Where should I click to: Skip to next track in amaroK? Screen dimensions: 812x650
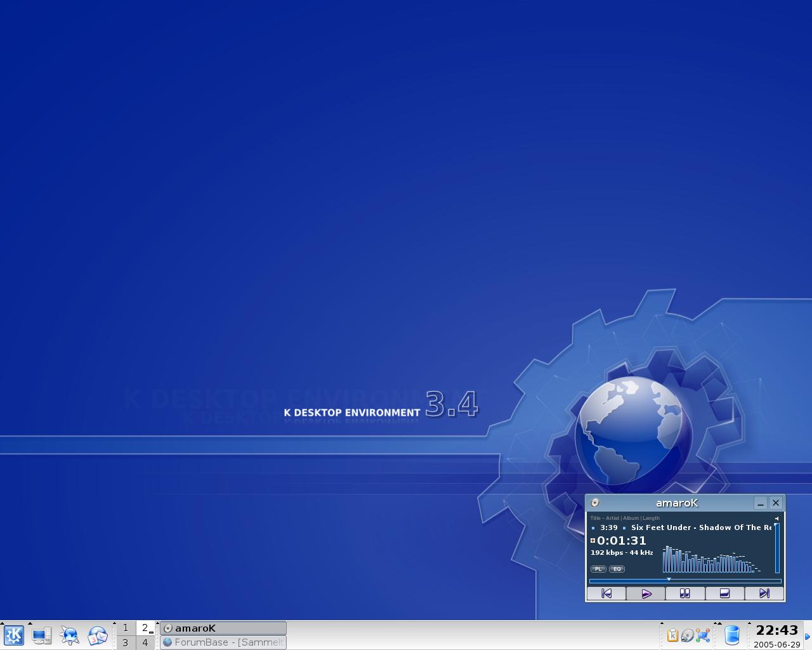coord(764,594)
